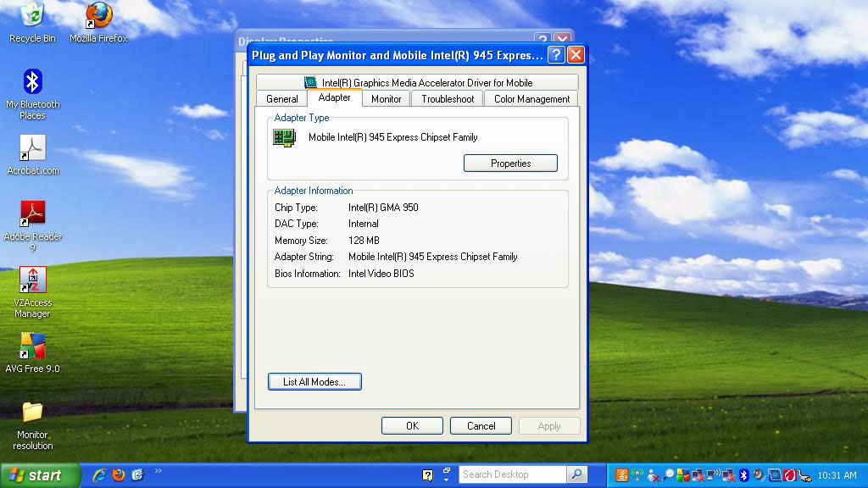The width and height of the screenshot is (868, 488).
Task: Open Intel Graphics Media Accelerator Driver tab
Action: (417, 82)
